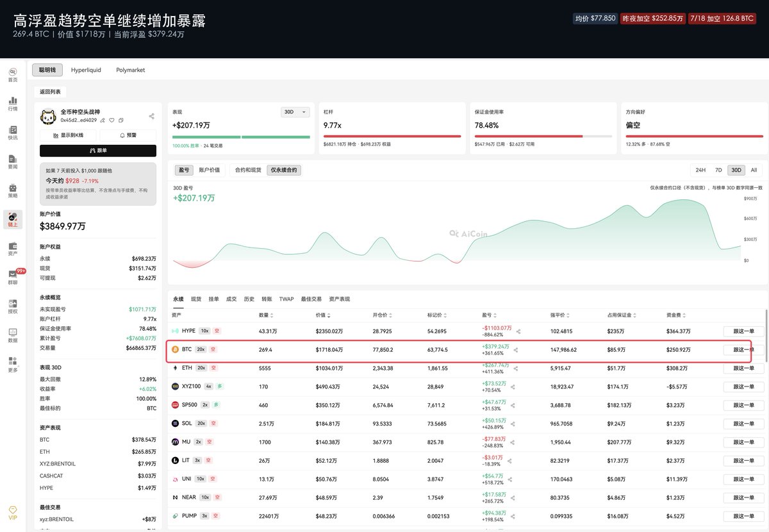Viewport: 769px width, 532px height.
Task: Click 跟这一单 on the ETH row
Action: (743, 369)
